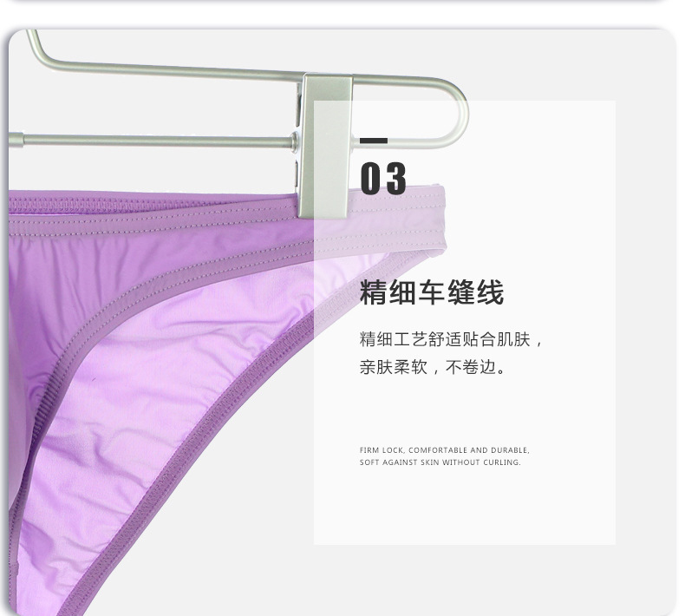Click the short black dash above 03
This screenshot has height=616, width=685.
point(374,141)
